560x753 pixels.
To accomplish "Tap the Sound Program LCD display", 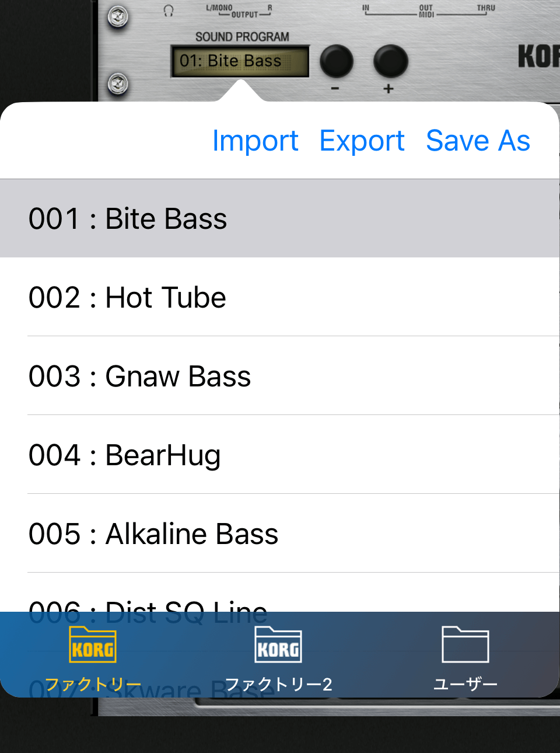I will click(x=240, y=61).
